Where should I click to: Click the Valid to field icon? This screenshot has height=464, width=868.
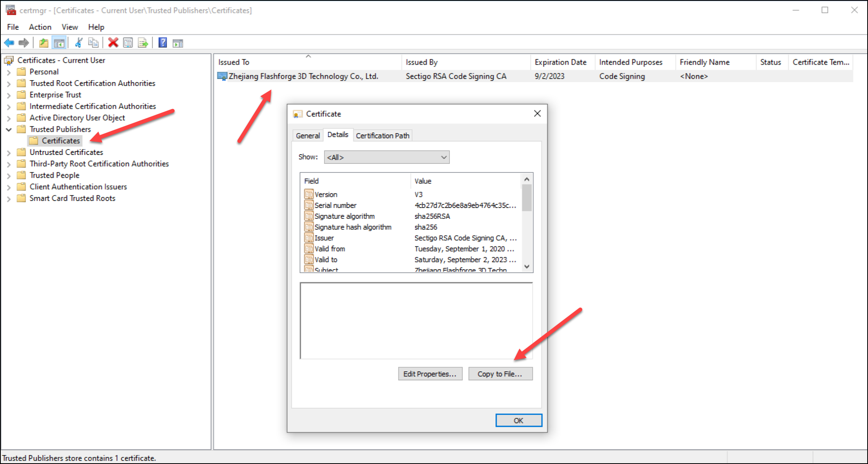309,259
